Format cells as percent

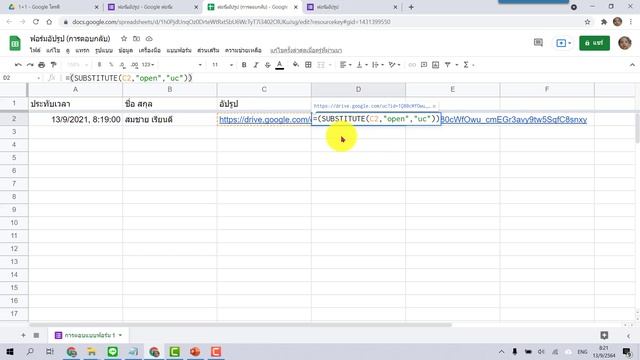pyautogui.click(x=111, y=65)
